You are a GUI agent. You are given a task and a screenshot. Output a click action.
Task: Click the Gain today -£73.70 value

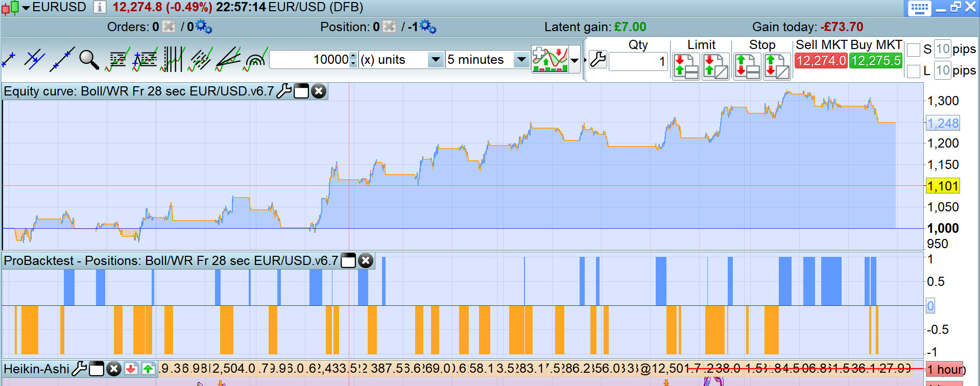(x=842, y=27)
